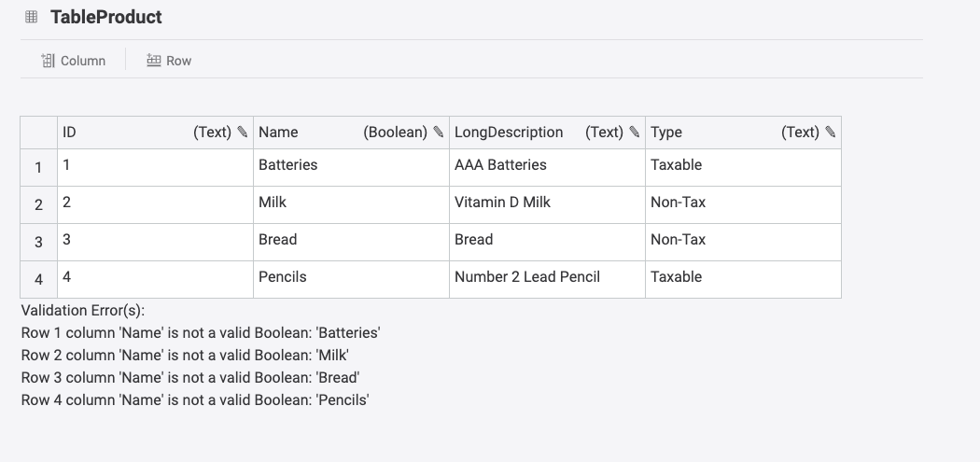Viewport: 980px width, 462px height.
Task: Click the Milk name cell
Action: click(350, 203)
